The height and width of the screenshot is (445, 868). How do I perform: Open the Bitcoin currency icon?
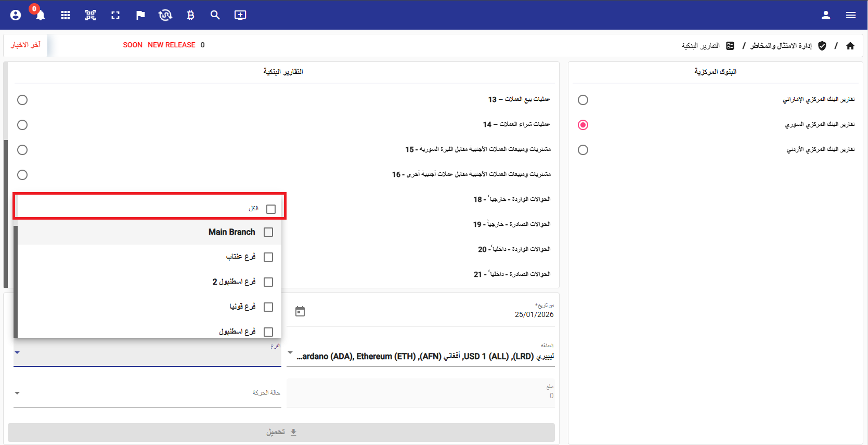click(190, 15)
